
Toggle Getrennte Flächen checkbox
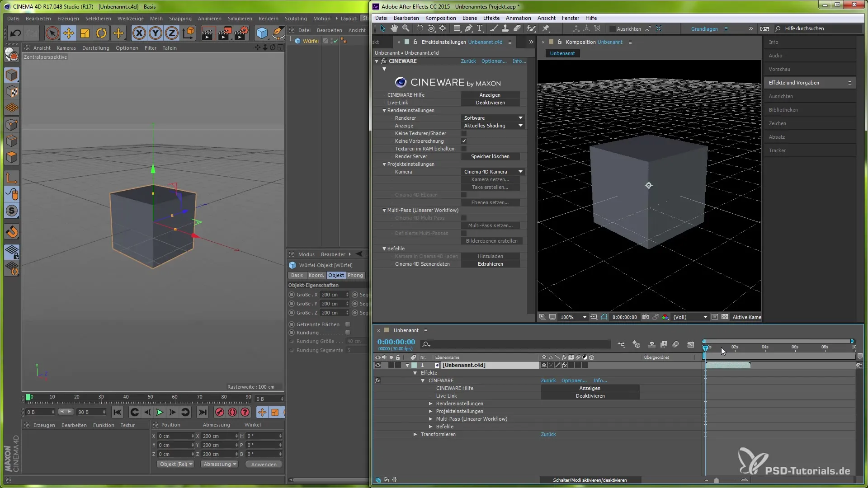[348, 324]
